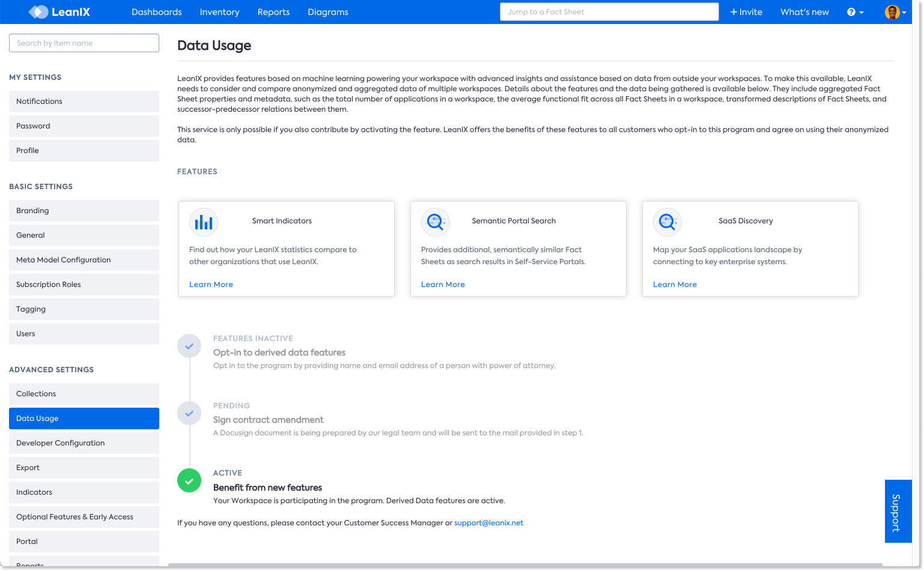Screen dimensions: 924x571
Task: Open the Inventory menu
Action: pyautogui.click(x=219, y=12)
